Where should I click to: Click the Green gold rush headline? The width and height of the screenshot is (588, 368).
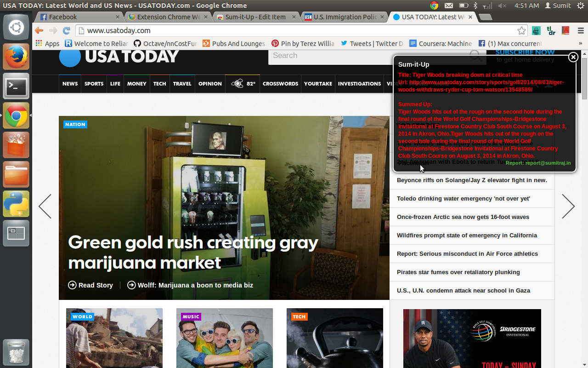coord(193,252)
